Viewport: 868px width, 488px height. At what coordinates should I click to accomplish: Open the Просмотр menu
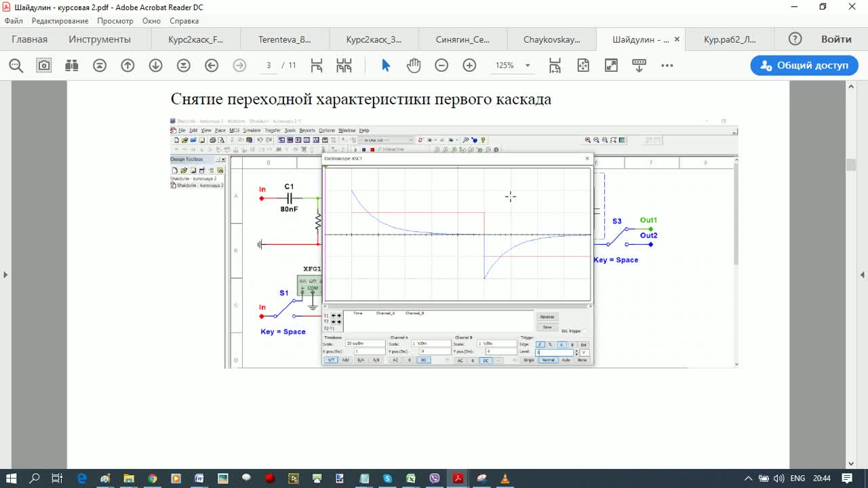tap(115, 21)
